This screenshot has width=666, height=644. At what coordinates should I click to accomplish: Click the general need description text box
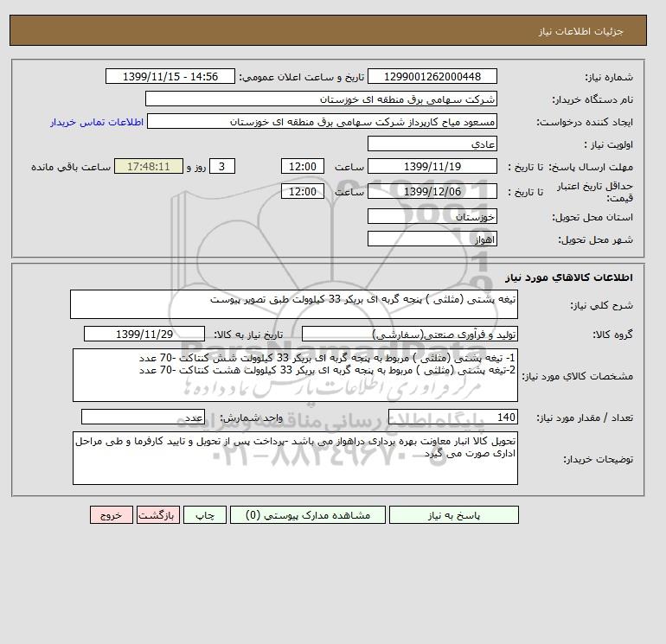click(x=294, y=304)
